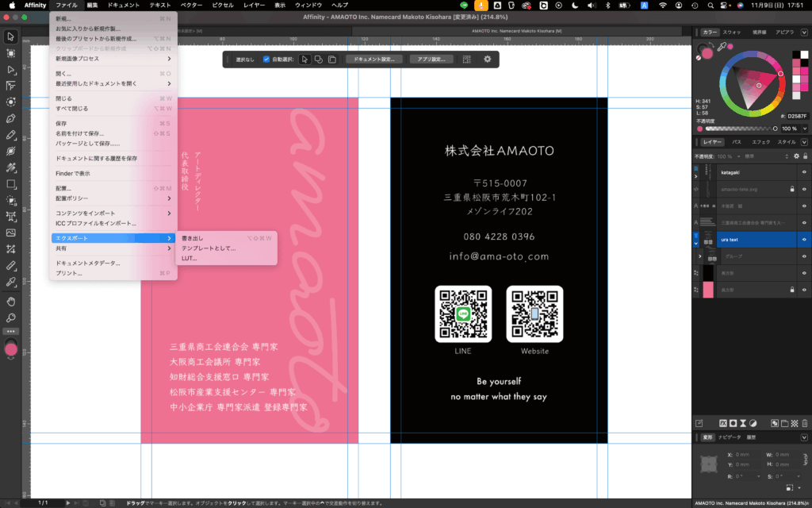Select the Pen tool
812x508 pixels.
10,118
